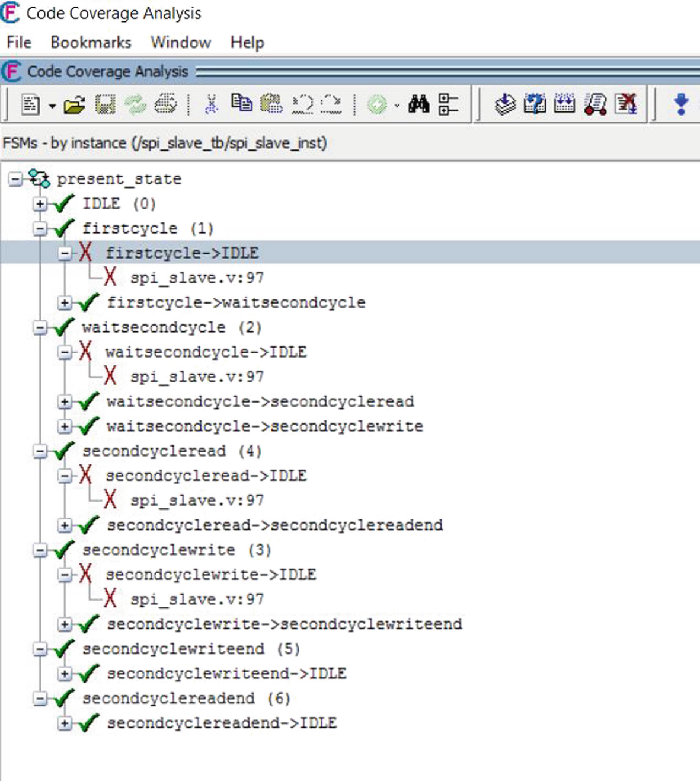Screen dimensions: 700x781
Task: Collapse the secondcyclewrite->IDLE transition node
Action: pyautogui.click(x=65, y=575)
